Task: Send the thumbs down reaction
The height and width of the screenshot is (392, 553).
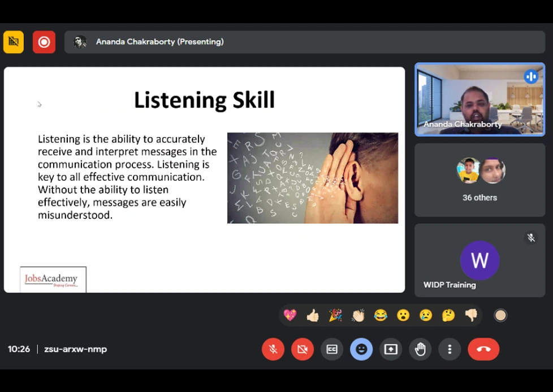Action: pyautogui.click(x=471, y=315)
